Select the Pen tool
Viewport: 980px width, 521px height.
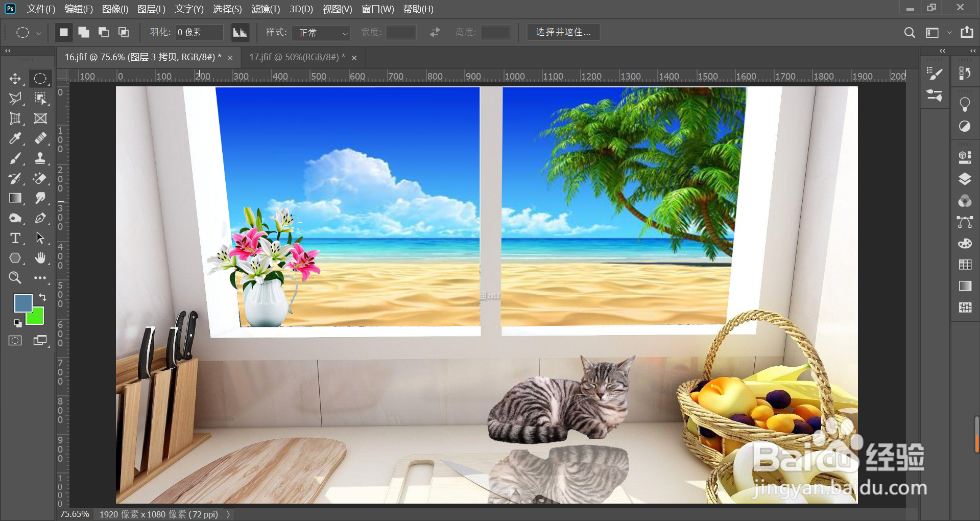click(x=40, y=218)
